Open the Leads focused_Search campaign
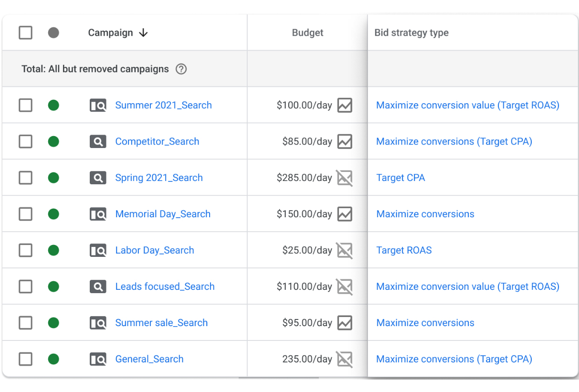The width and height of the screenshot is (579, 392). [x=165, y=286]
